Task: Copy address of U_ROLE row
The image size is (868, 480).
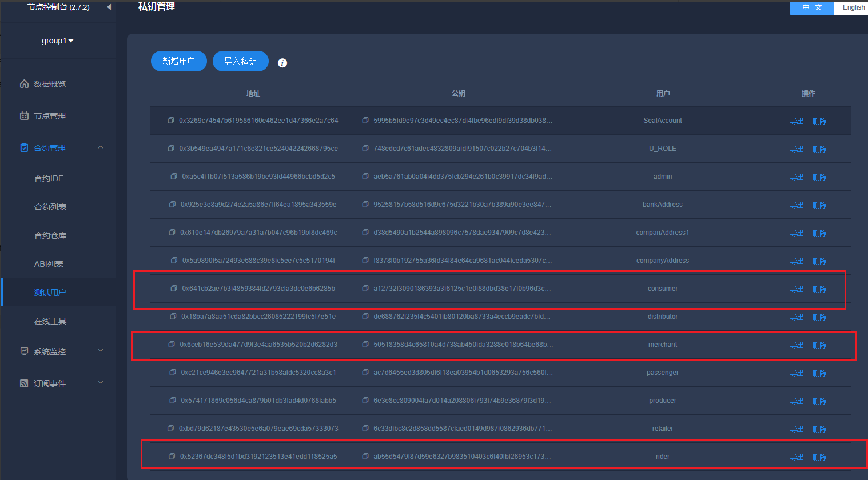Action: click(170, 149)
